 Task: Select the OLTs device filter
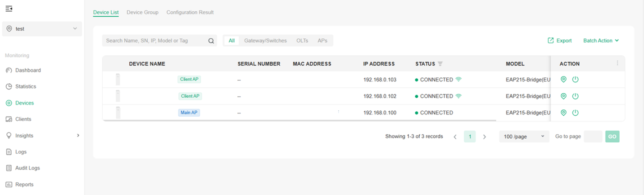302,41
